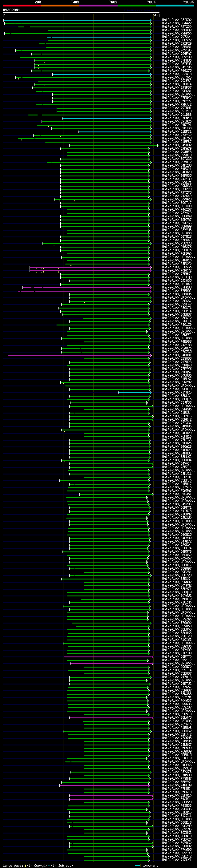Click the magenta alignment bar for UniRef100_A4UHA1

tap(80, 356)
